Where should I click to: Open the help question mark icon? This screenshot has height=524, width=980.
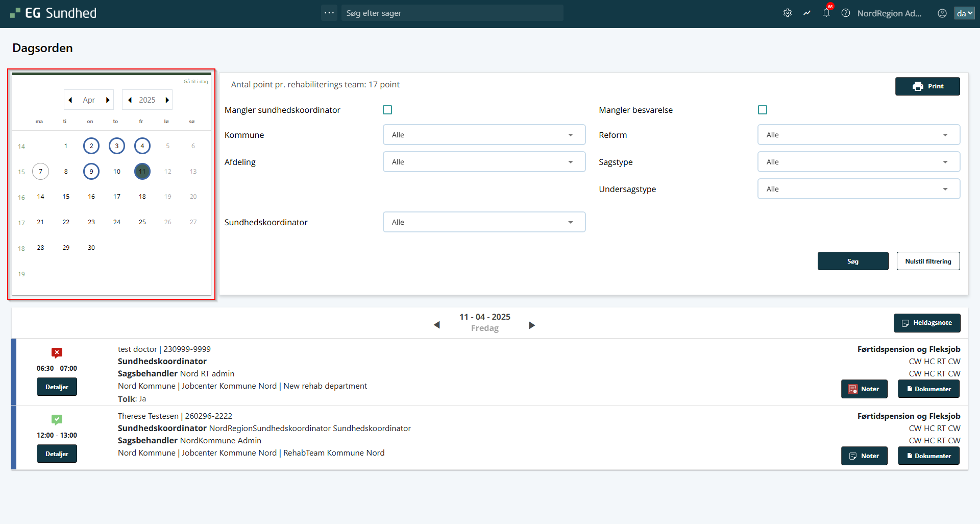click(x=846, y=13)
